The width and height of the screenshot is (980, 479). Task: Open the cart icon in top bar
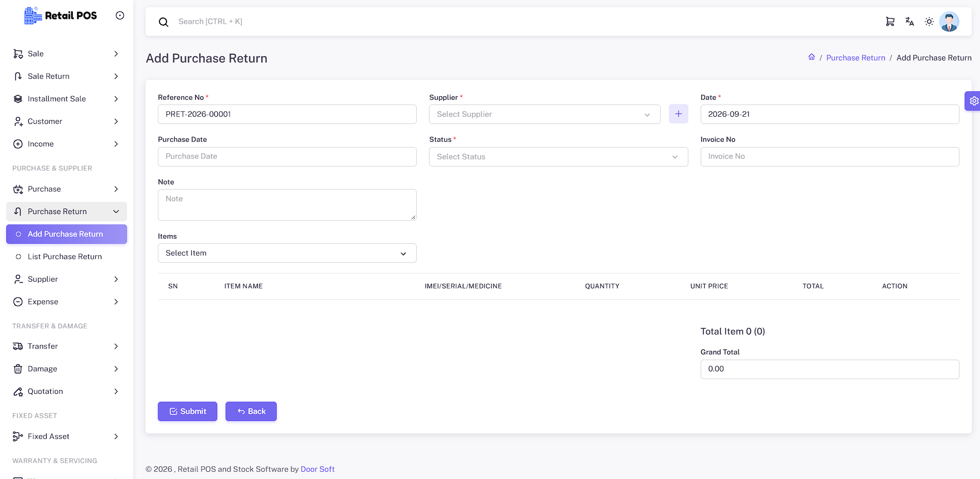pyautogui.click(x=890, y=22)
